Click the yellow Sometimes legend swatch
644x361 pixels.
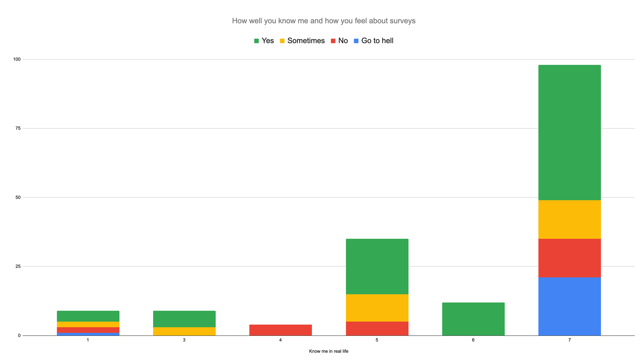point(282,41)
